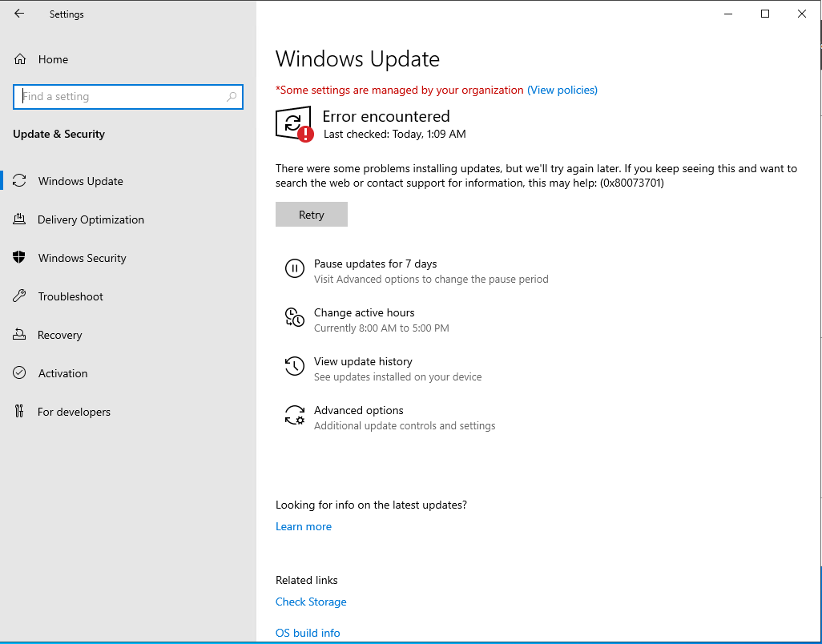Click the 'Related links' heading

307,580
